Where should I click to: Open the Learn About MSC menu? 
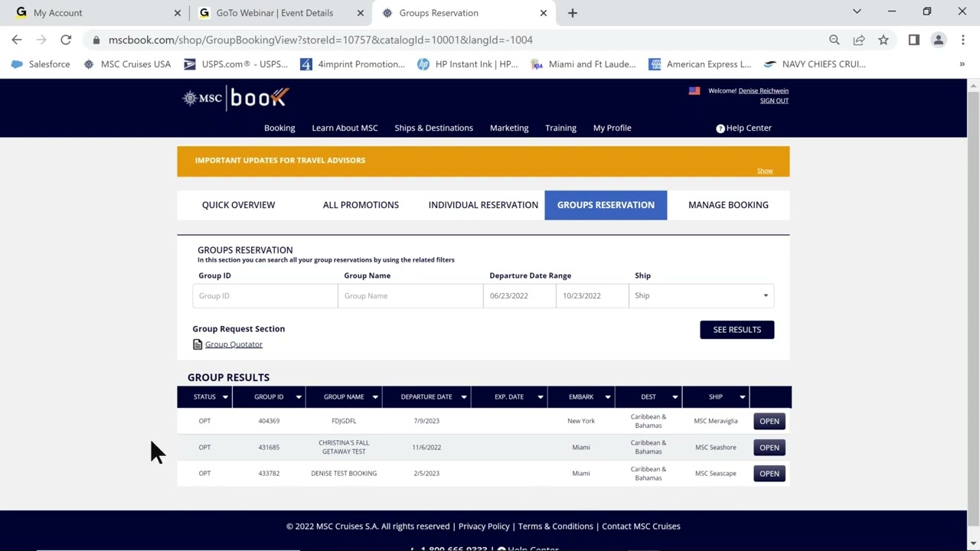(x=345, y=129)
